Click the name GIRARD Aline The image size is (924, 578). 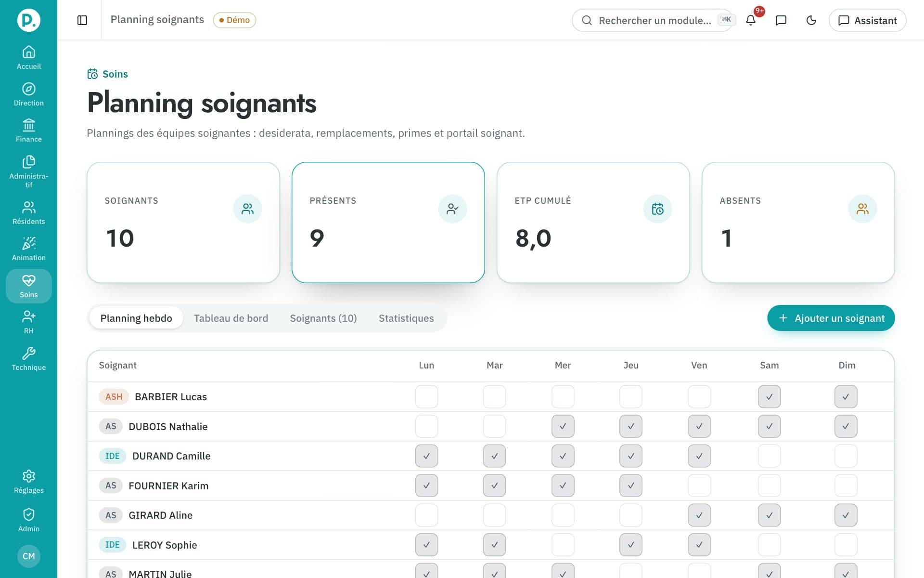tap(161, 515)
